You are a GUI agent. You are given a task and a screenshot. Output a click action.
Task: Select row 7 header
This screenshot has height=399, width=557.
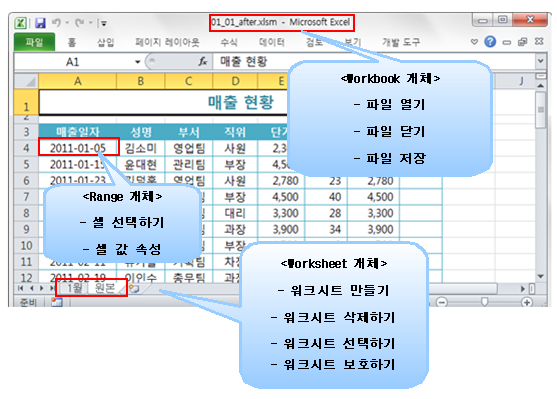click(26, 197)
